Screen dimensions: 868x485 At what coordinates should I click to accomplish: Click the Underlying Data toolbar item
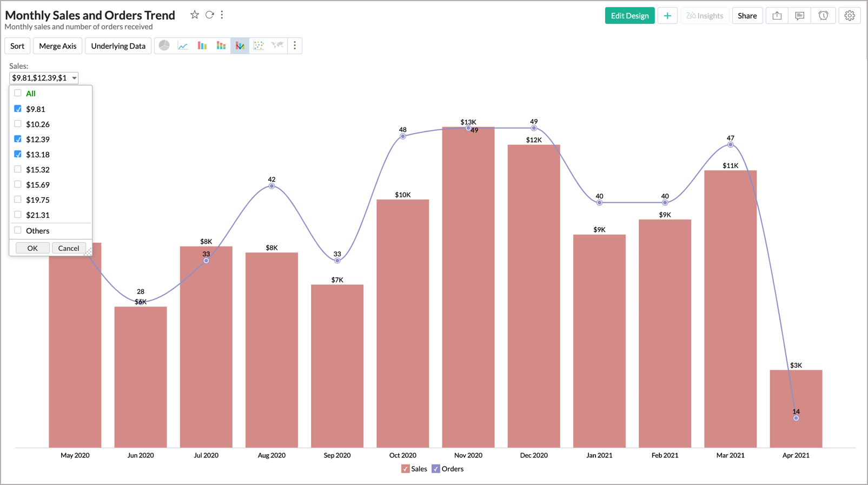click(118, 46)
